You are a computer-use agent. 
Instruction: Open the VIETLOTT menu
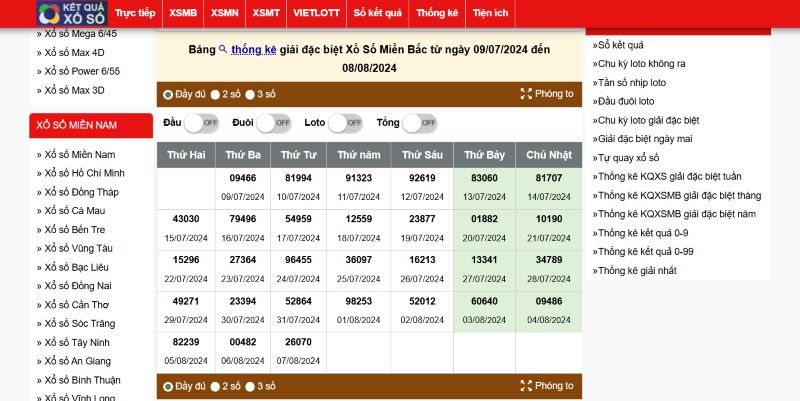point(317,13)
